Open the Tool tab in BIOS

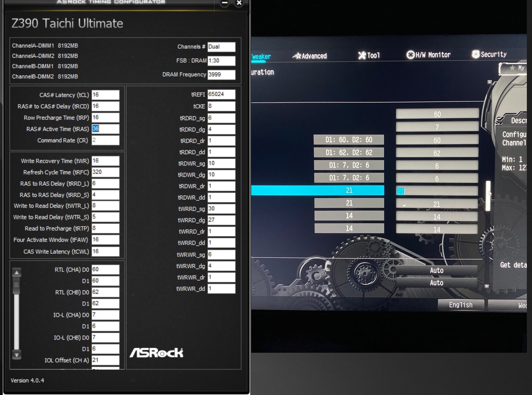pyautogui.click(x=369, y=55)
